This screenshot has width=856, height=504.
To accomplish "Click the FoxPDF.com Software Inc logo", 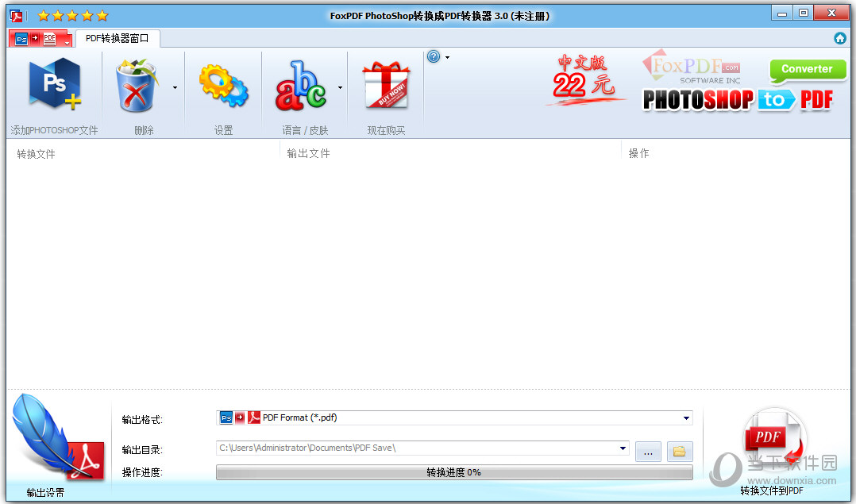I will point(692,67).
